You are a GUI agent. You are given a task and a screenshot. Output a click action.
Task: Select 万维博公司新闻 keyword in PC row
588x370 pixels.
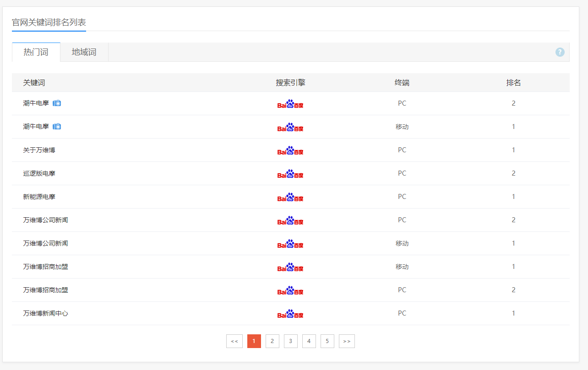click(46, 220)
